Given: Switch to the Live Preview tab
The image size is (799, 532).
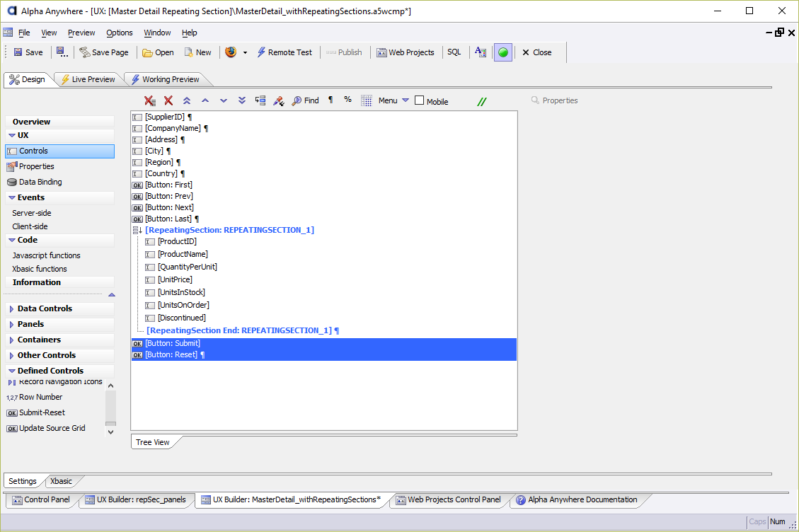Looking at the screenshot, I should point(88,79).
